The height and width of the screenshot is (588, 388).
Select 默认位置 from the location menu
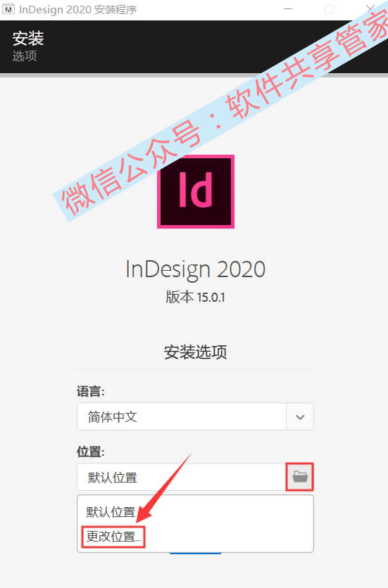click(111, 512)
